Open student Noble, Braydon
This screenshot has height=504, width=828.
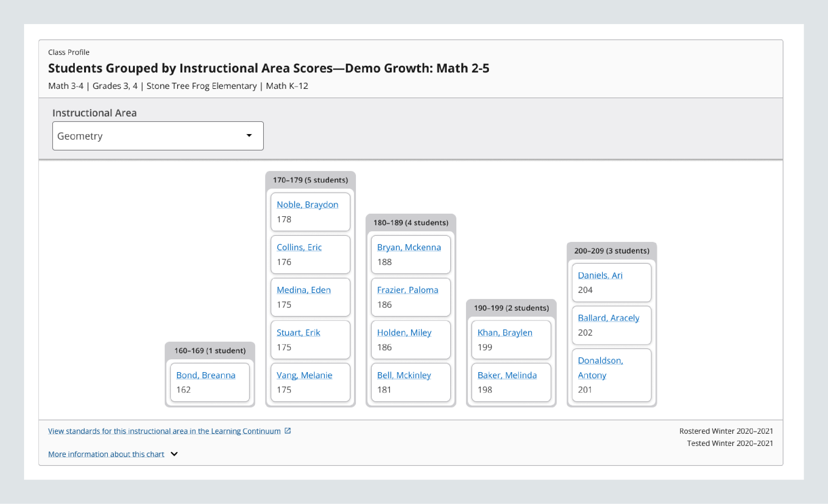pyautogui.click(x=307, y=205)
